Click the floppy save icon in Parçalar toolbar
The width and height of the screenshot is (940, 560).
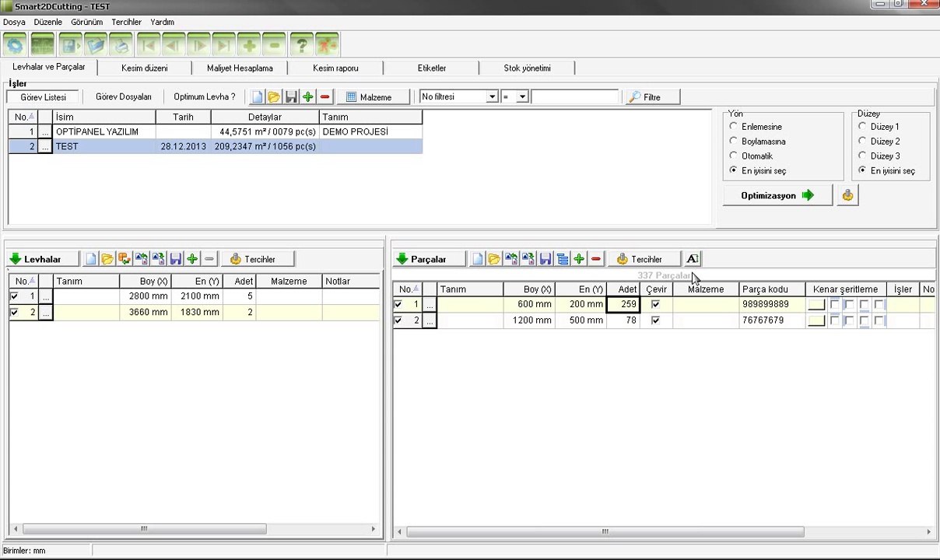coord(545,259)
